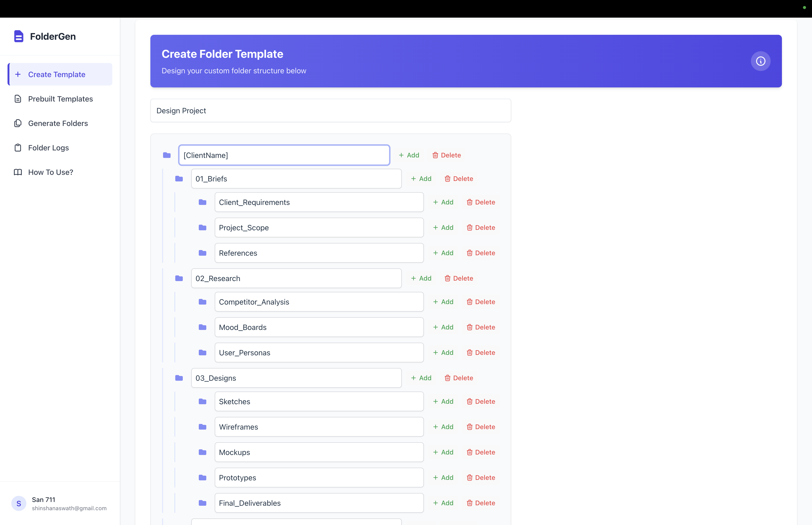Screen dimensions: 812x525
Task: Click the Prototypes folder name field
Action: pyautogui.click(x=319, y=478)
